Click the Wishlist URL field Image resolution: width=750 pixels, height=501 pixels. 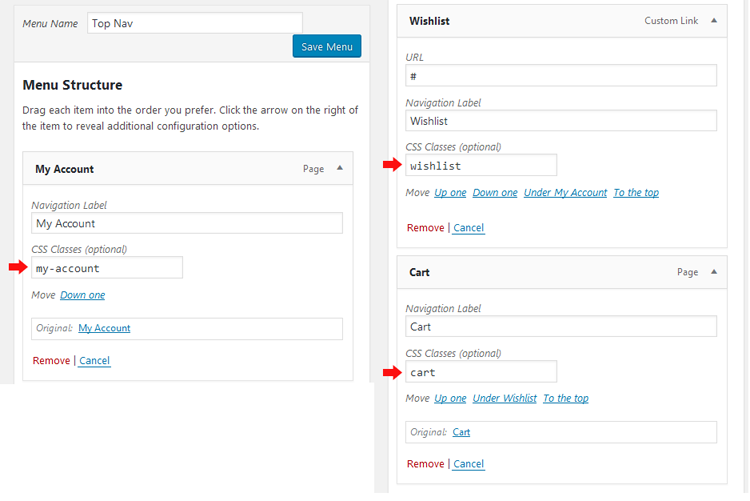[561, 76]
